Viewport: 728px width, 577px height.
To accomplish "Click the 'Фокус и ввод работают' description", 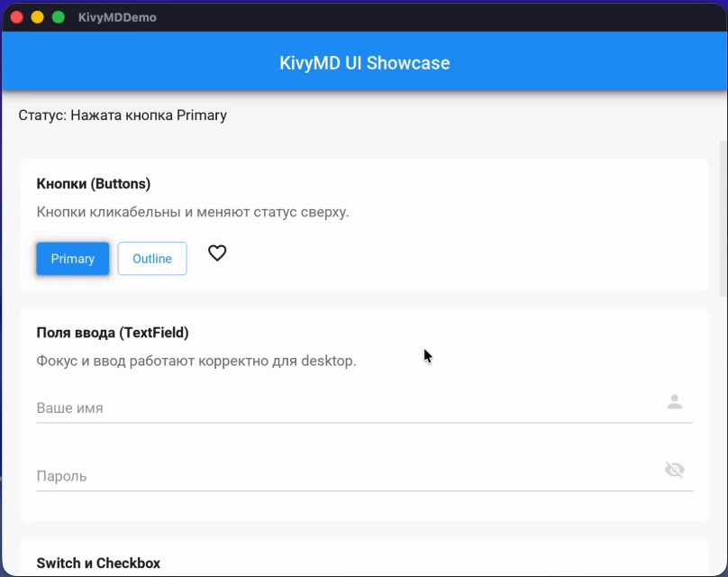I will pos(196,362).
